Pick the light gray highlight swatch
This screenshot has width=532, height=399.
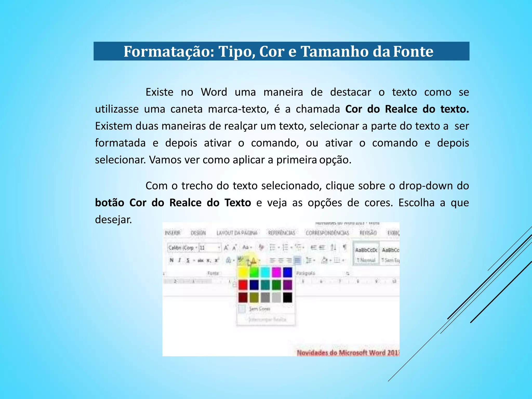[276, 297]
